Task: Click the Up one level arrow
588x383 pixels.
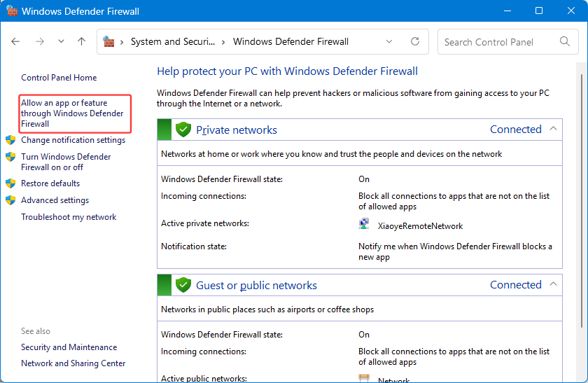Action: [x=81, y=41]
